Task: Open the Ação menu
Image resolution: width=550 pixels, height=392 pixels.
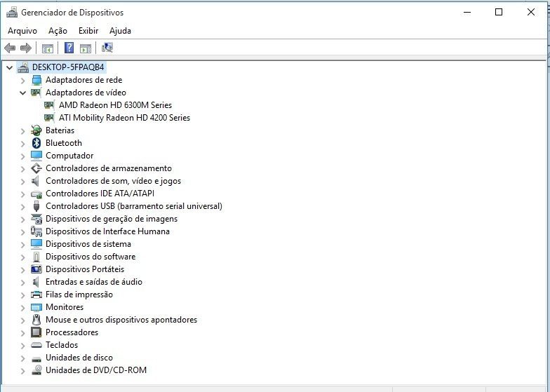Action: click(58, 31)
